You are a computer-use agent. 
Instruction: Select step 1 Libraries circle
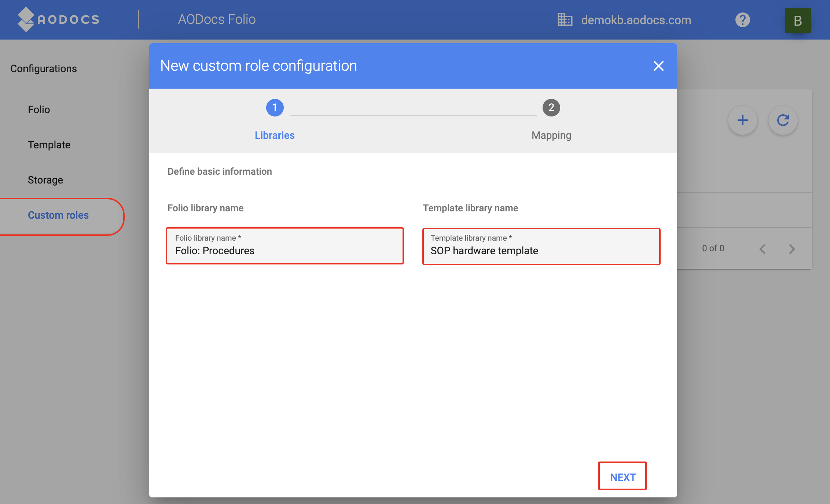275,108
